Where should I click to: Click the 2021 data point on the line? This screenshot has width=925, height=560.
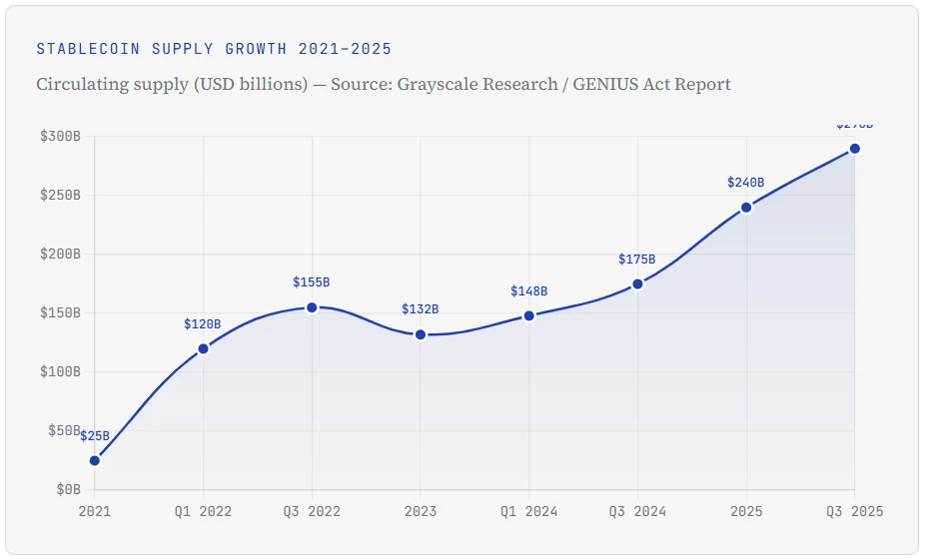[95, 460]
